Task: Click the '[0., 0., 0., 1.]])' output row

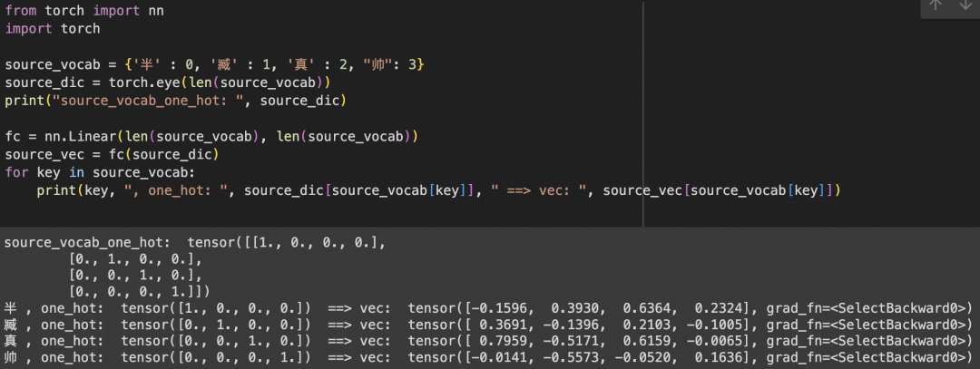Action: click(140, 292)
